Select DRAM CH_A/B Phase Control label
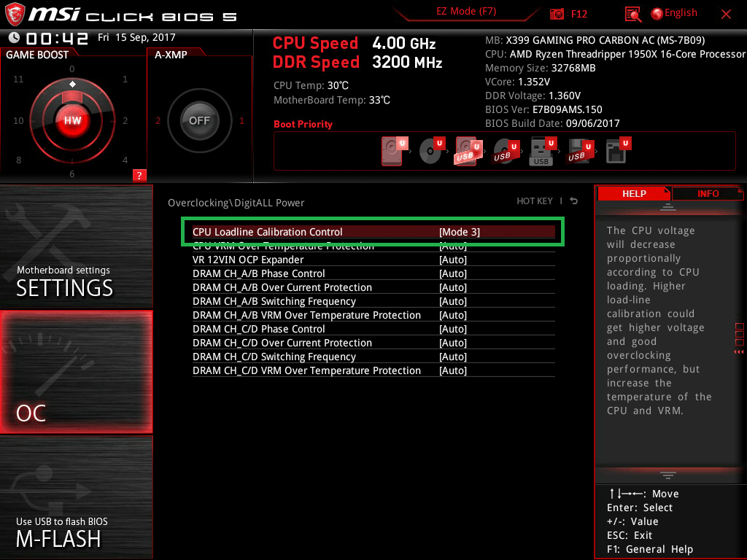The width and height of the screenshot is (747, 560). 259,273
